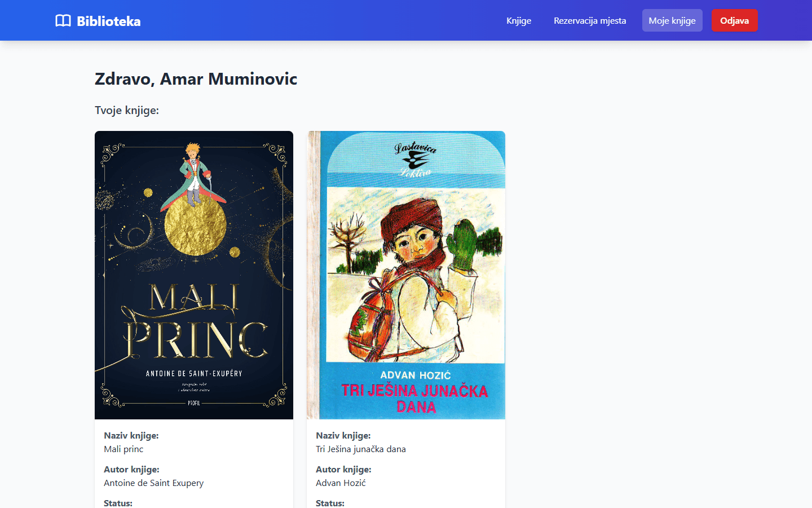Open the Mali Princ book cover
Screen dimensions: 812x508
point(194,275)
